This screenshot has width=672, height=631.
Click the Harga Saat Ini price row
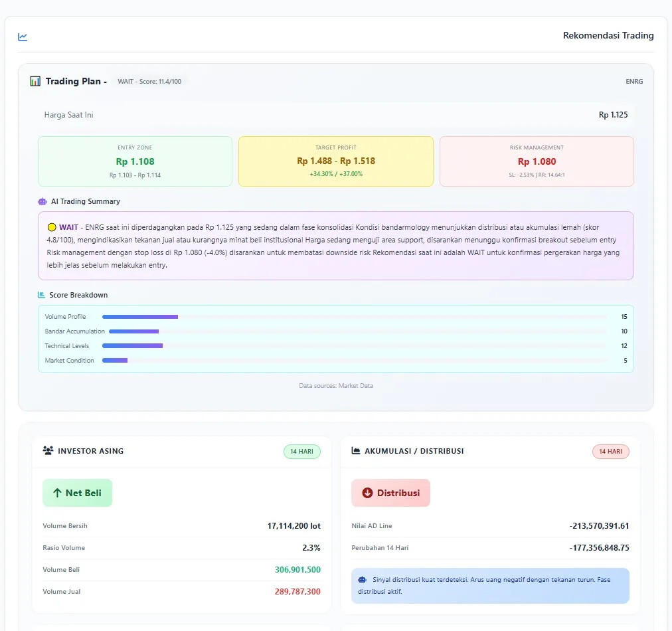336,115
